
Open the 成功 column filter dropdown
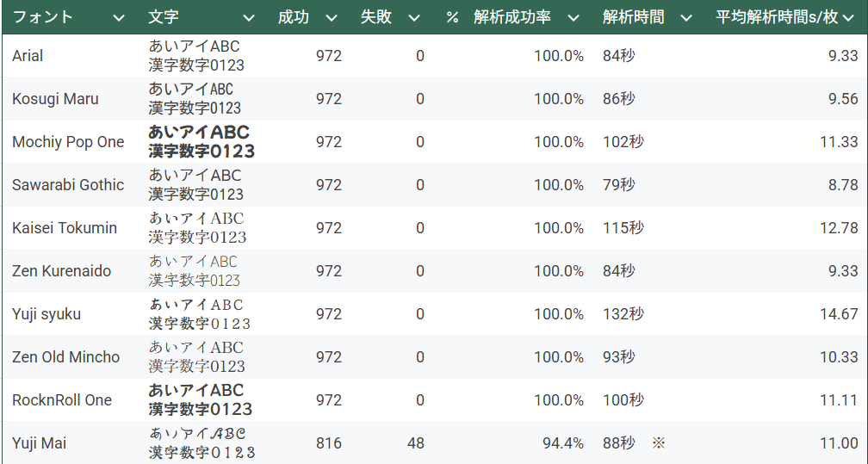332,18
